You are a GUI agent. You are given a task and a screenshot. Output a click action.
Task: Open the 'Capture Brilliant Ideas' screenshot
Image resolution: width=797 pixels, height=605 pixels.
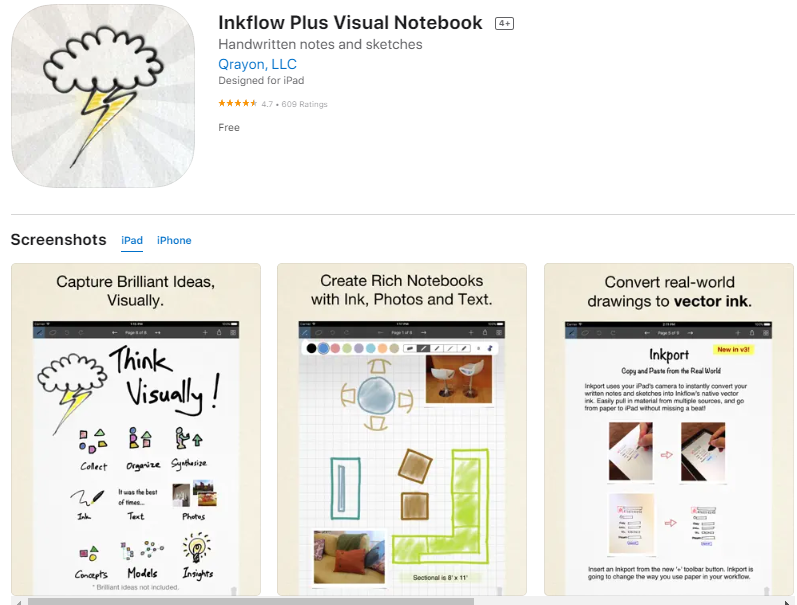pos(136,429)
